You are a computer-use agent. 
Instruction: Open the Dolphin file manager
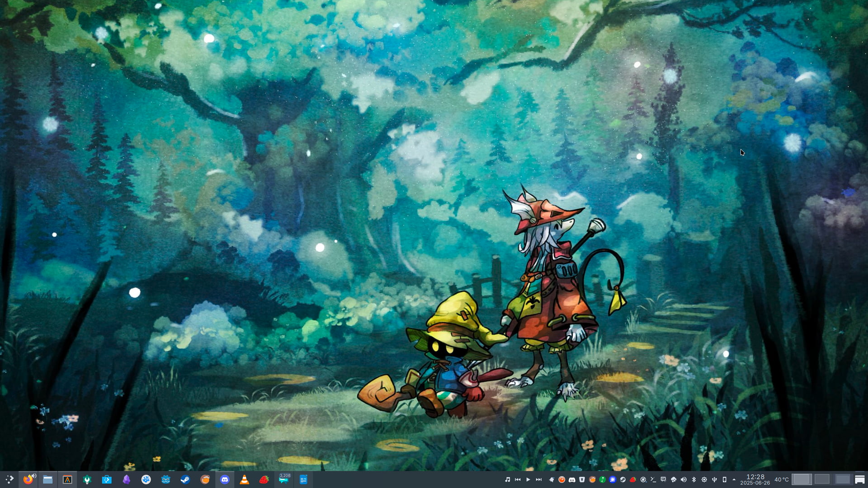47,479
